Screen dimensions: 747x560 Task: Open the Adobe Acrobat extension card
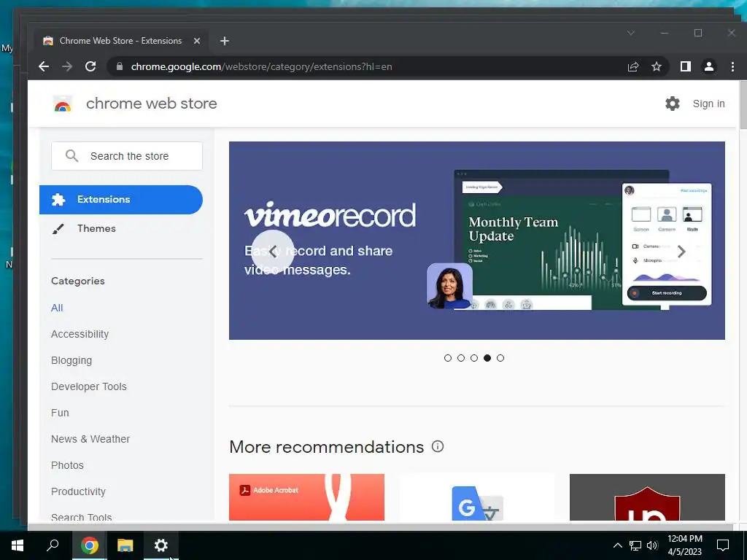306,497
